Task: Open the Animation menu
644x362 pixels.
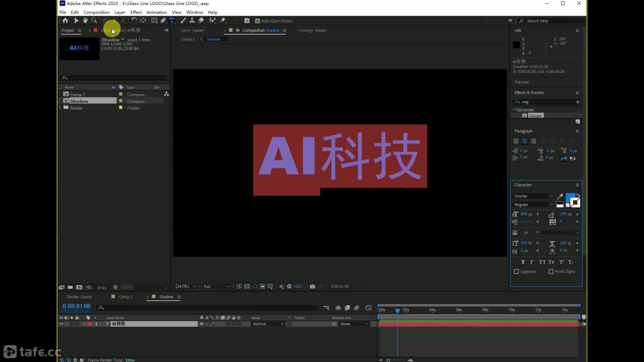Action: [x=157, y=12]
